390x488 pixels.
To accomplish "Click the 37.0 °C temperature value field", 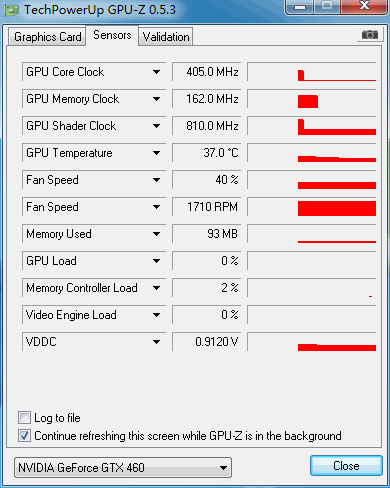I will point(207,153).
